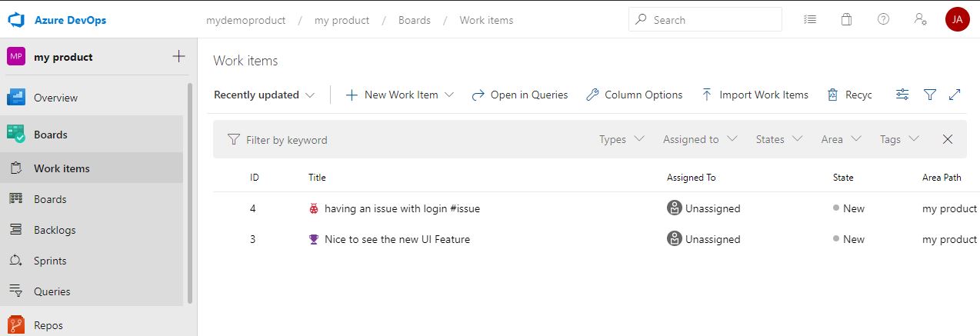Click the Repos hub icon

tap(16, 325)
